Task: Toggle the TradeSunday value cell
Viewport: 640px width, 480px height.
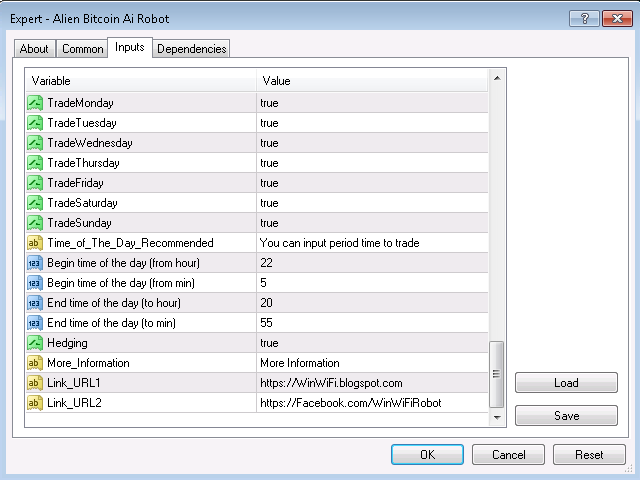Action: tap(372, 223)
